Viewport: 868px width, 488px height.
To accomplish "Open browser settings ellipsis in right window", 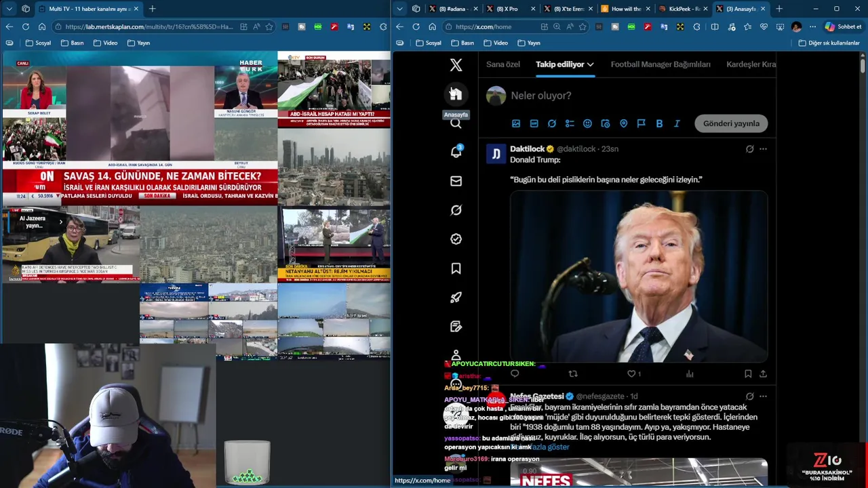I will (x=812, y=26).
